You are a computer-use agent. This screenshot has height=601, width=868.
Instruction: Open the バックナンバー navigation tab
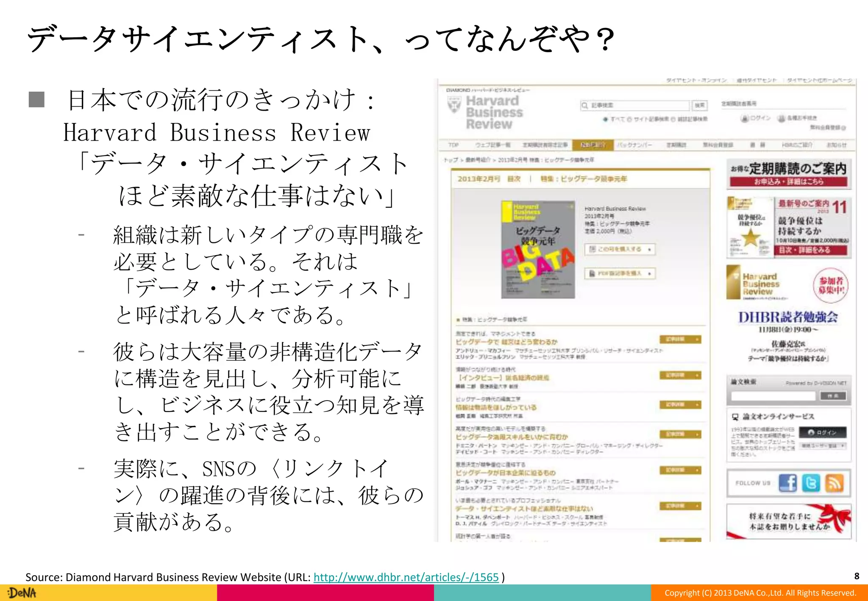click(x=634, y=145)
